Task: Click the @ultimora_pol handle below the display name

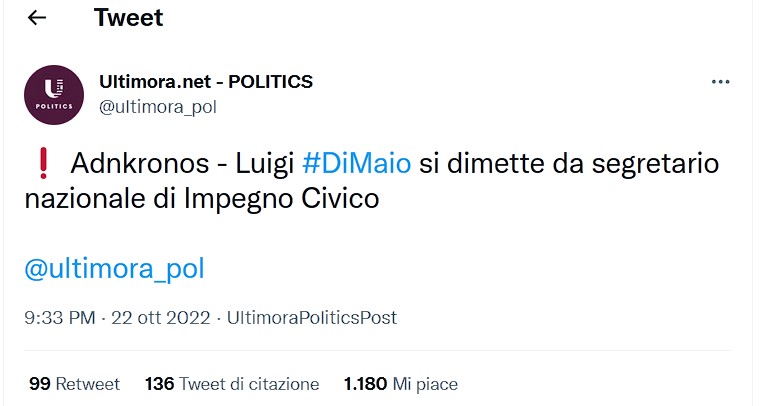Action: (158, 106)
